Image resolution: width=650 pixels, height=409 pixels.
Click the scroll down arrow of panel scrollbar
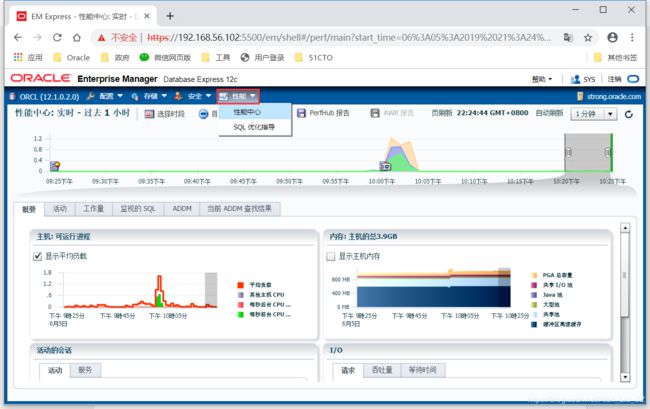tap(625, 377)
